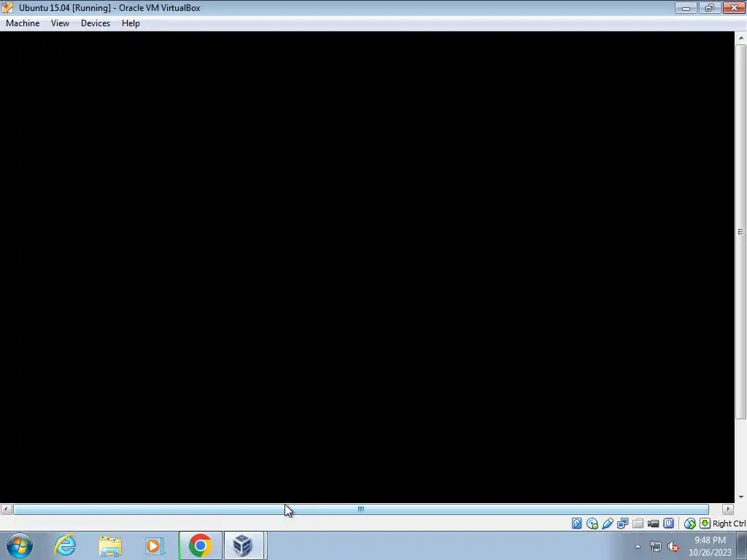Open the View menu
Image resolution: width=747 pixels, height=560 pixels.
[x=60, y=23]
